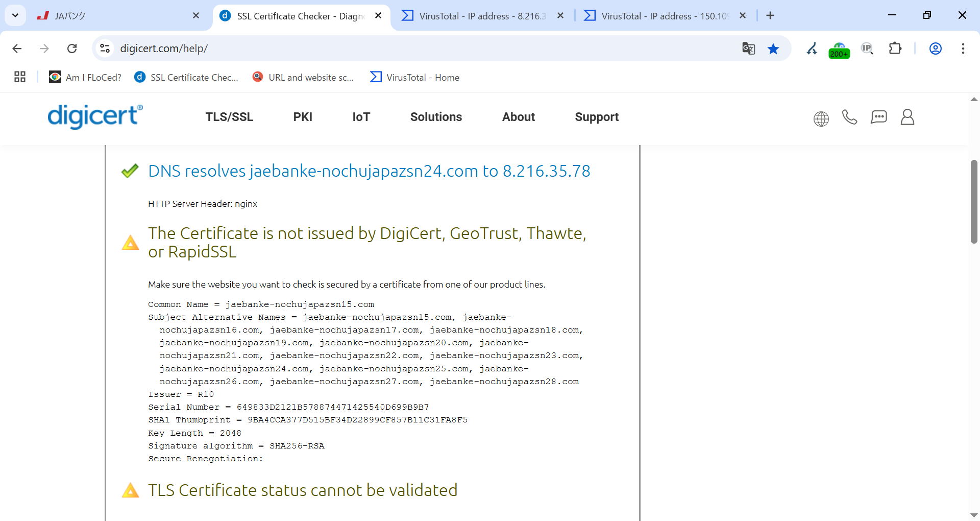View site information icon in address bar
The height and width of the screenshot is (521, 980).
105,49
